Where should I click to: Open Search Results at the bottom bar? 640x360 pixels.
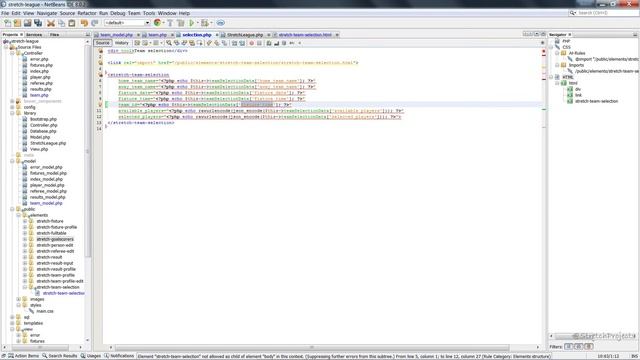[x=60, y=356]
